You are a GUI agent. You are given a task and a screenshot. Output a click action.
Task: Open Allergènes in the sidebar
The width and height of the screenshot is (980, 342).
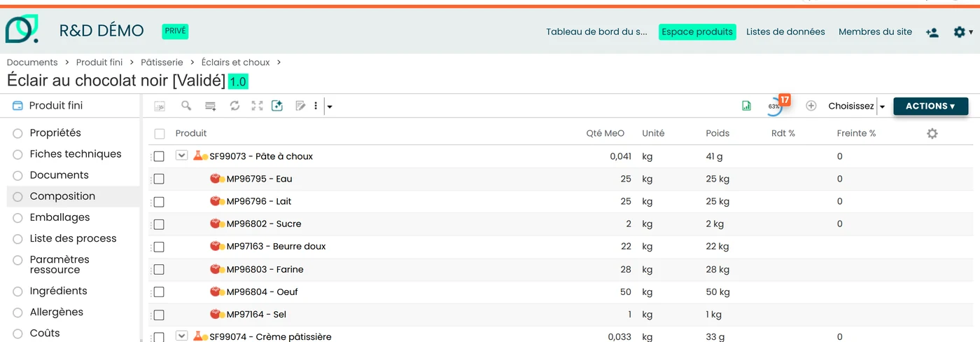(56, 312)
